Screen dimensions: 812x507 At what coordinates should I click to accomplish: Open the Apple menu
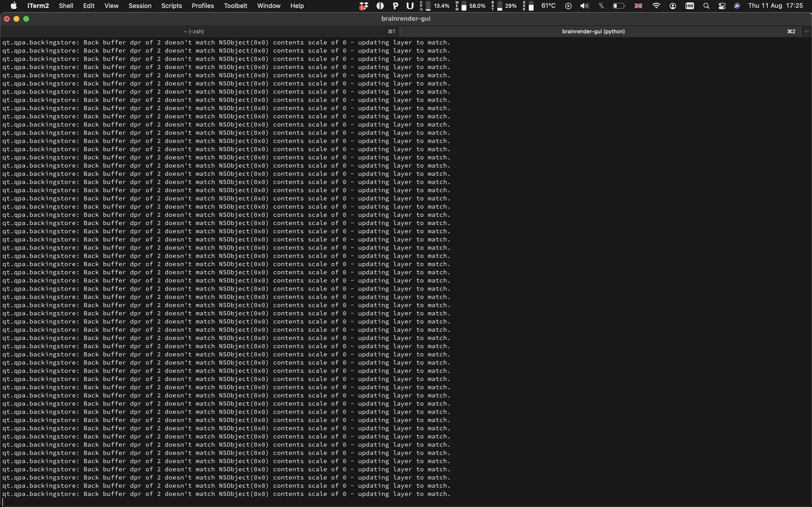pos(14,6)
